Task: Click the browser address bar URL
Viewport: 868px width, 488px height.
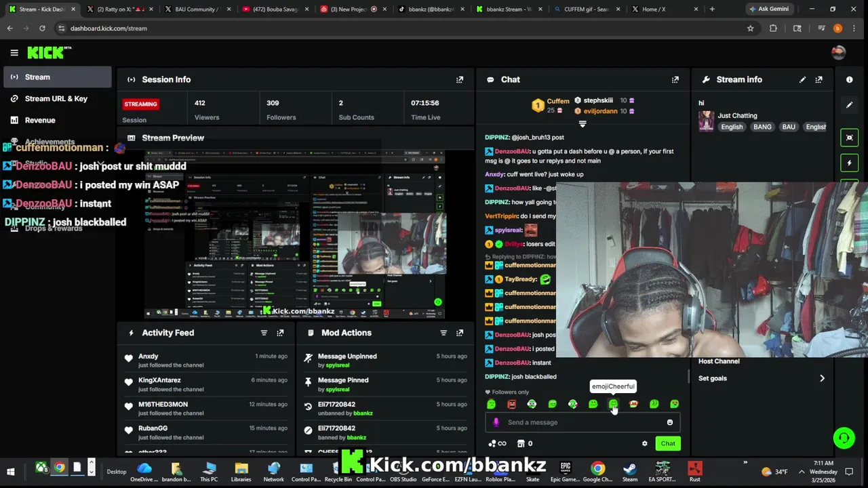Action: [108, 28]
